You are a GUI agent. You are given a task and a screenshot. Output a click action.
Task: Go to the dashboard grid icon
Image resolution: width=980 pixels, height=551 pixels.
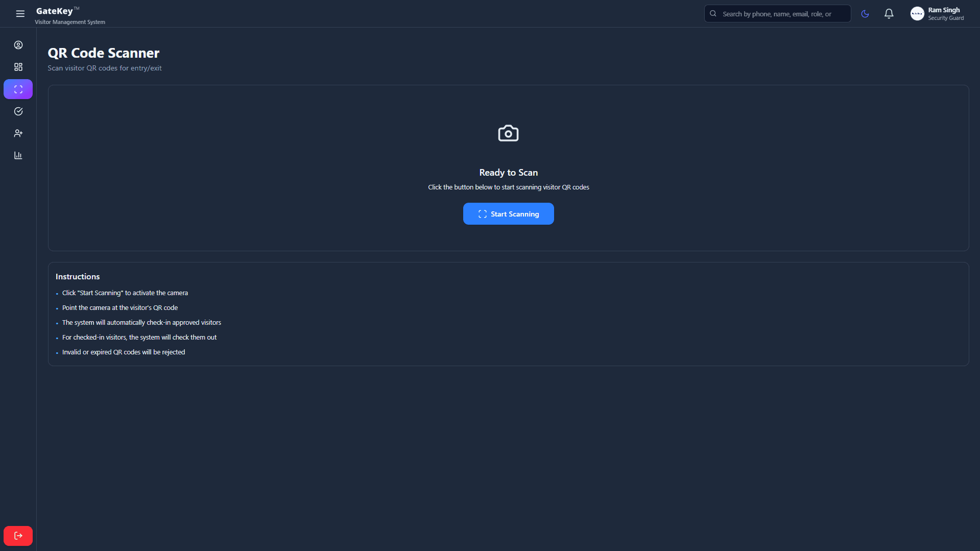pos(18,67)
